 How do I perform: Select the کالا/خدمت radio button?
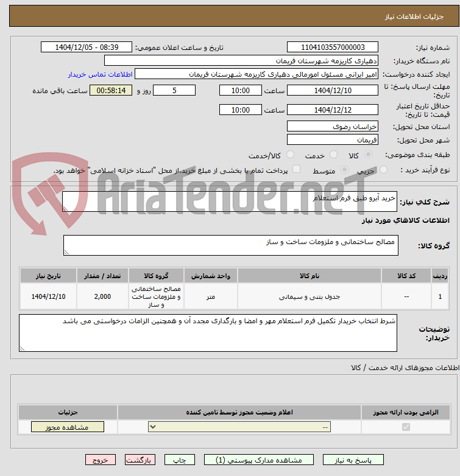291,155
